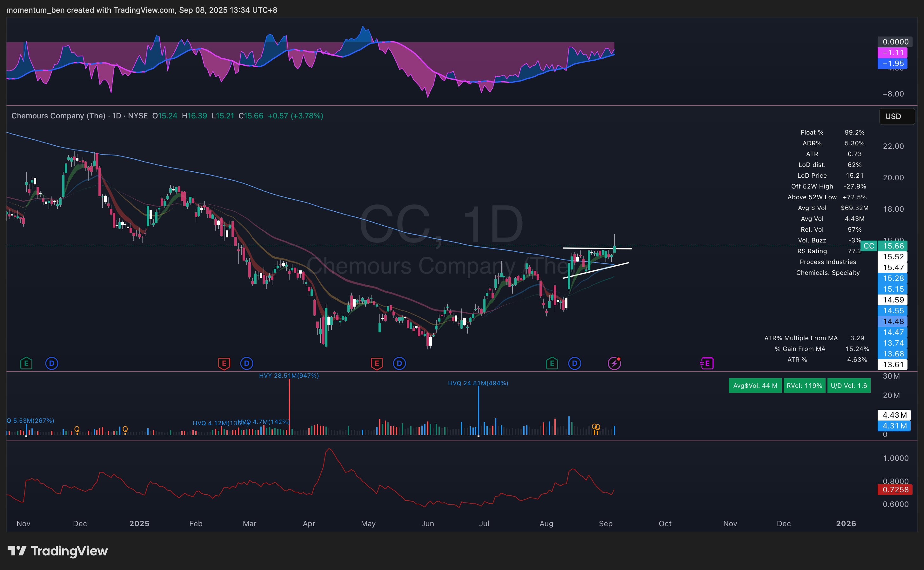Click the orange Q marker near December volume
This screenshot has height=570, width=924.
tap(77, 429)
